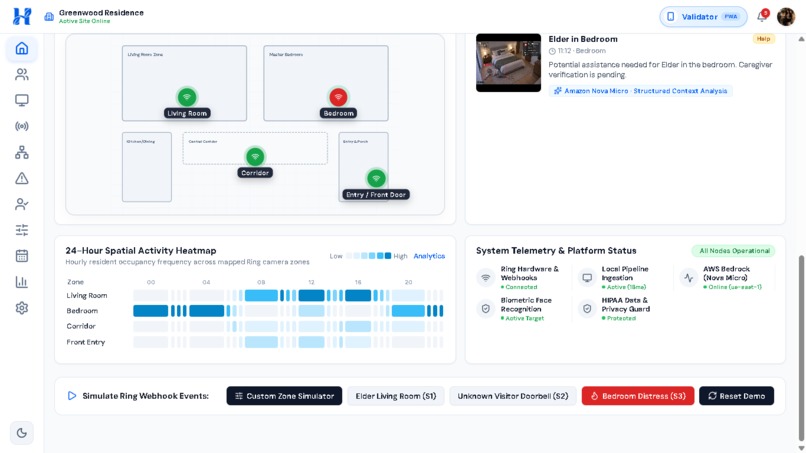Open the verified user sidebar icon
806x453 pixels.
22,204
